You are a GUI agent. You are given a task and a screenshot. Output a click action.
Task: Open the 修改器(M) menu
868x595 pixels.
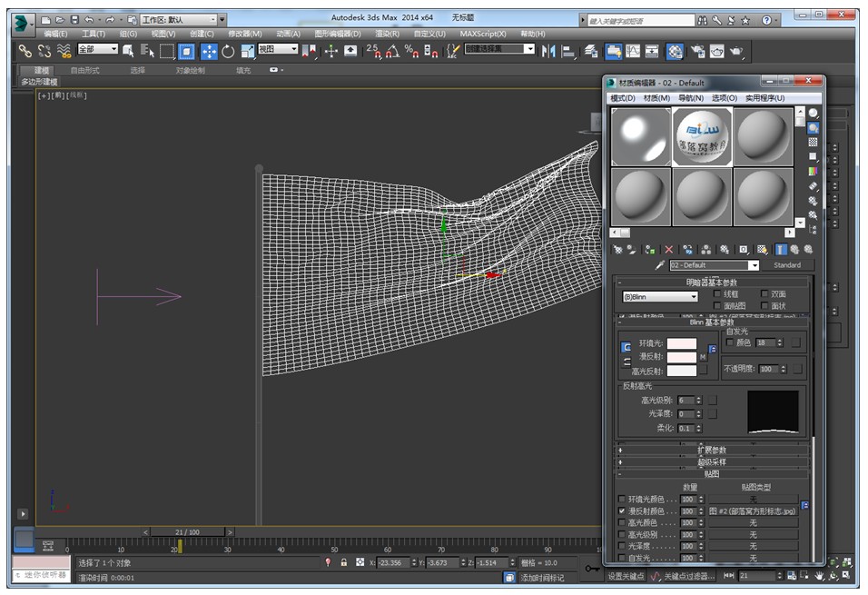[244, 35]
